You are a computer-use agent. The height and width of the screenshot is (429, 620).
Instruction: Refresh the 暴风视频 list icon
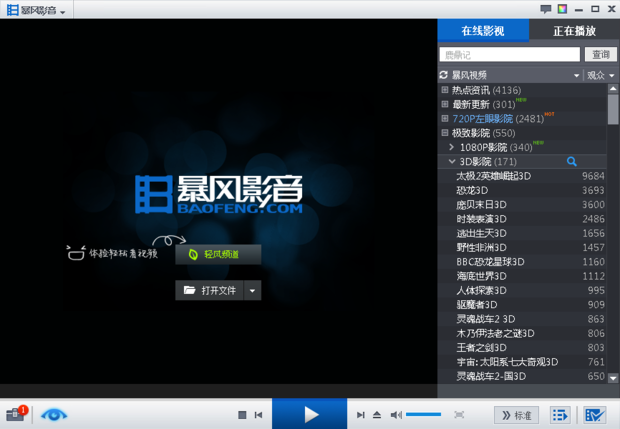pyautogui.click(x=444, y=75)
